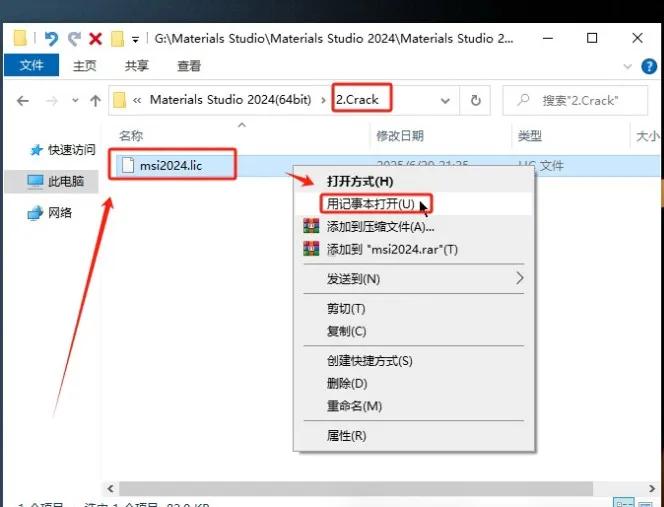Select 快速访问 in navigation pane
Screen dimensions: 664x507
point(64,150)
